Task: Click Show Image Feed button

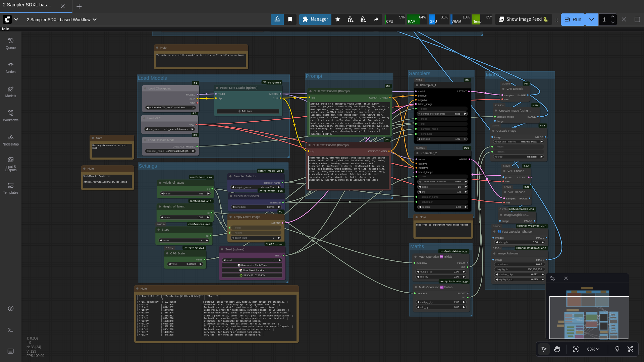Action: pyautogui.click(x=523, y=19)
